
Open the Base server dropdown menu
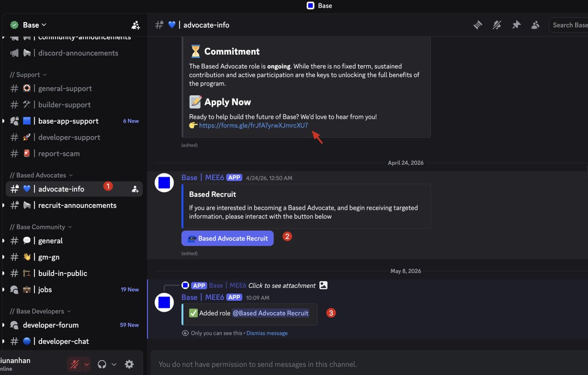point(34,25)
